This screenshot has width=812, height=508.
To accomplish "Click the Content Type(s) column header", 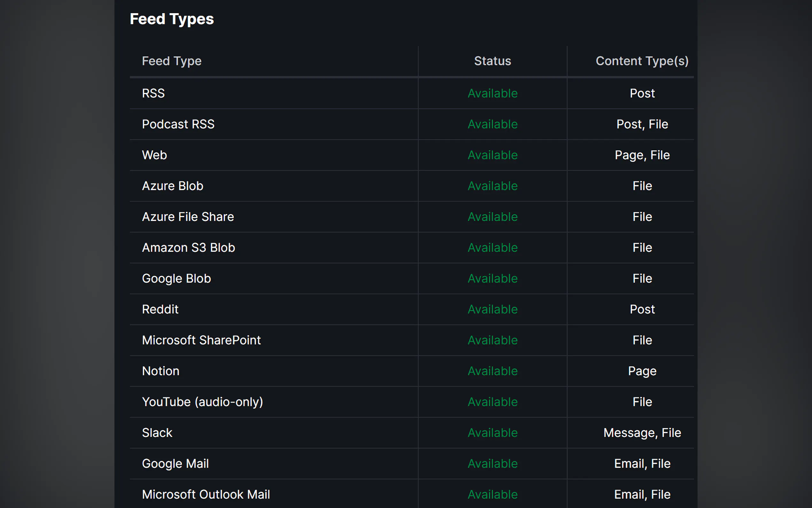I will [642, 61].
